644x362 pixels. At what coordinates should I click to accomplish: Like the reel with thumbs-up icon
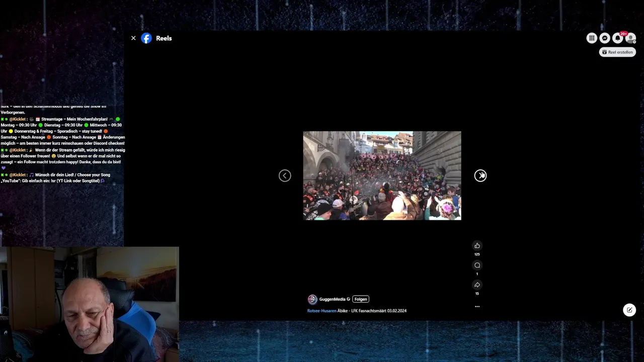coord(477,245)
